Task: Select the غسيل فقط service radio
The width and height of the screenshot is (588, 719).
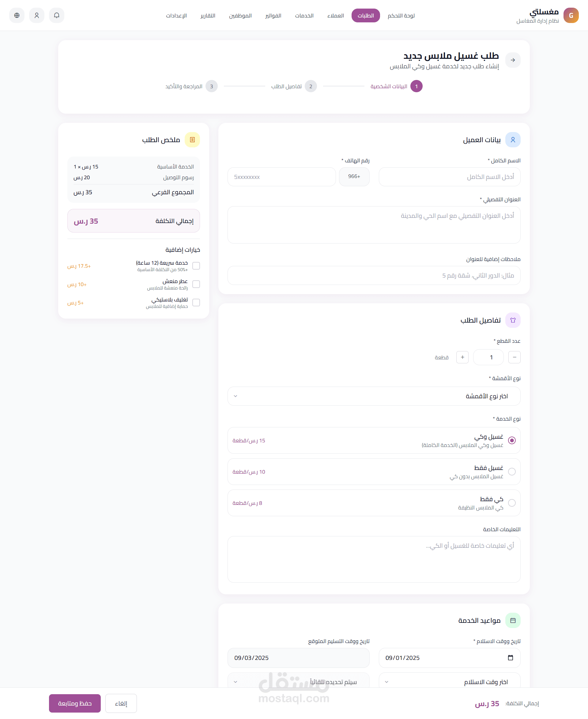Action: point(511,472)
